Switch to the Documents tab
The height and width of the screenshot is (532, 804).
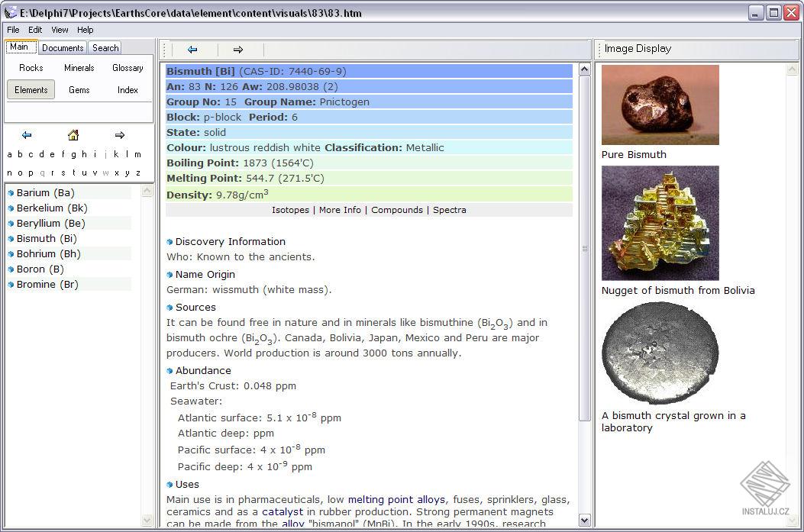[63, 47]
